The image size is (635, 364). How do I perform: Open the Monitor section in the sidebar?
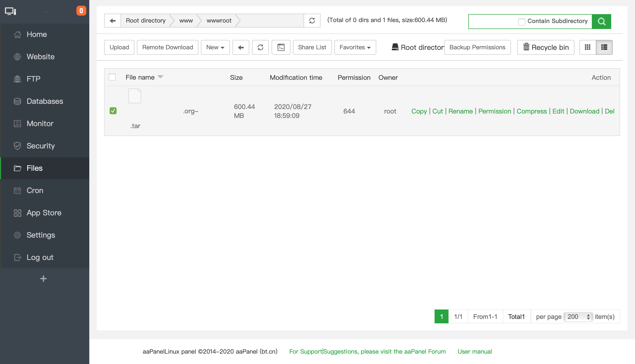(x=40, y=123)
